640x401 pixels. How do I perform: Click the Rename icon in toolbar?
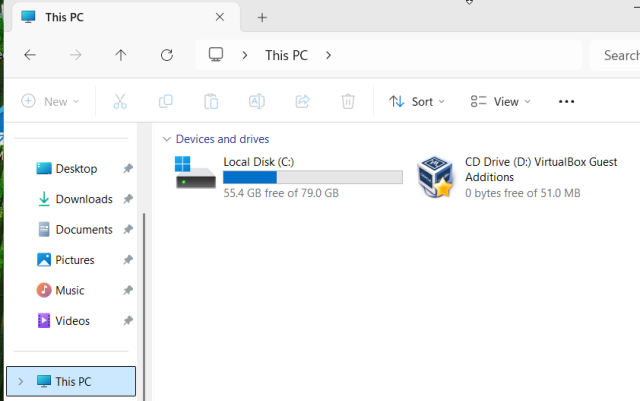(257, 101)
